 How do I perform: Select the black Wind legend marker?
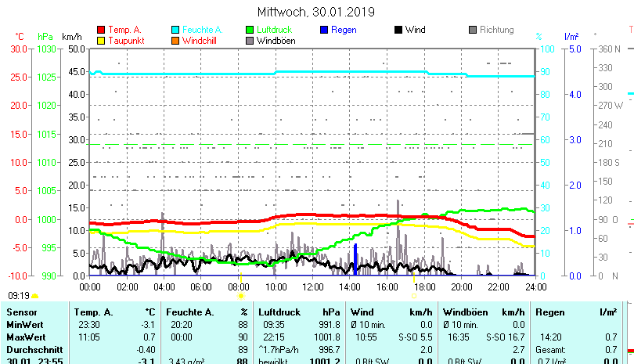pyautogui.click(x=398, y=31)
